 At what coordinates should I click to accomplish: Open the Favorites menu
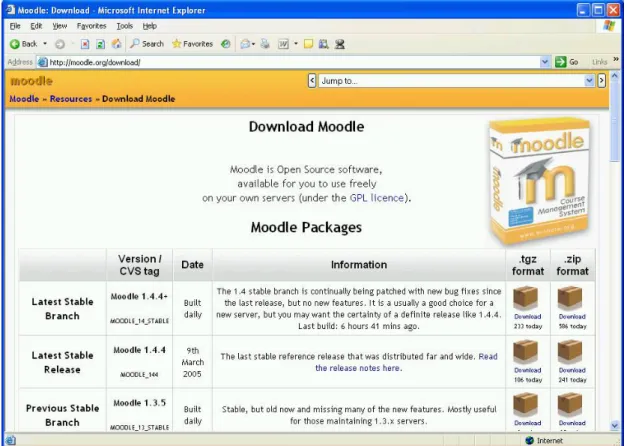(92, 26)
